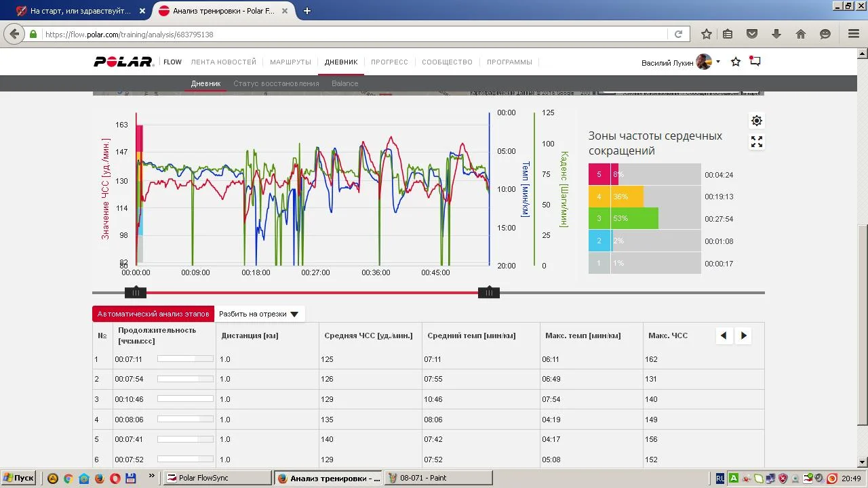Open browser downloads arrow icon
This screenshot has width=868, height=488.
776,34
